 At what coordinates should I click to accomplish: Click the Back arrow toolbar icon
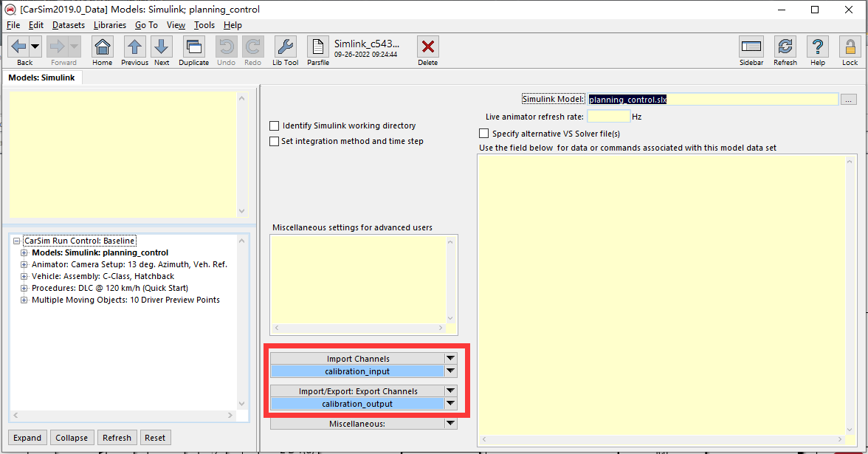click(x=19, y=47)
